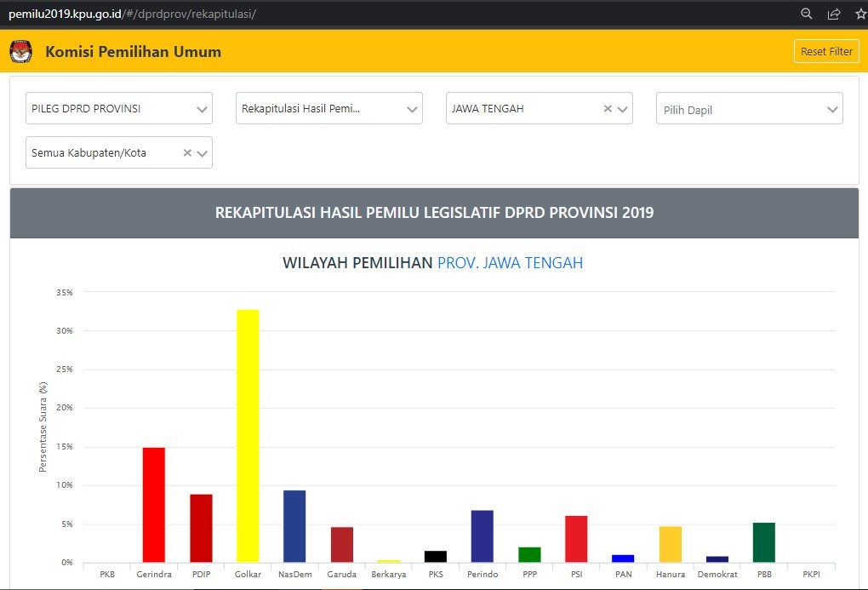Select the red Gerindra bar in chart
The image size is (868, 590).
click(154, 504)
